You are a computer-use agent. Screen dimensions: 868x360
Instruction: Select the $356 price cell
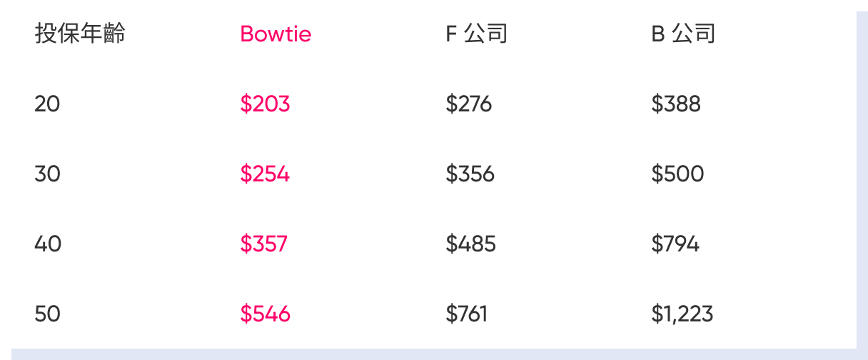click(470, 174)
